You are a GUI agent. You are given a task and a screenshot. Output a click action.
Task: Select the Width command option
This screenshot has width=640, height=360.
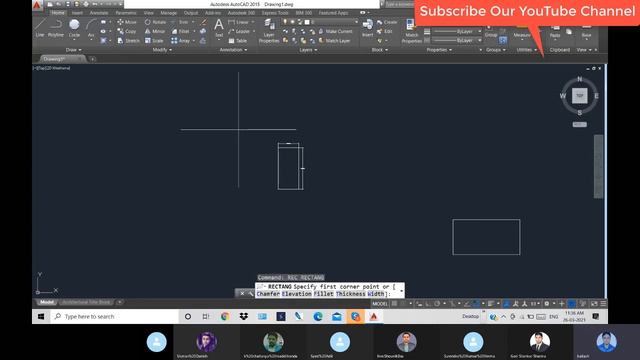[376, 294]
